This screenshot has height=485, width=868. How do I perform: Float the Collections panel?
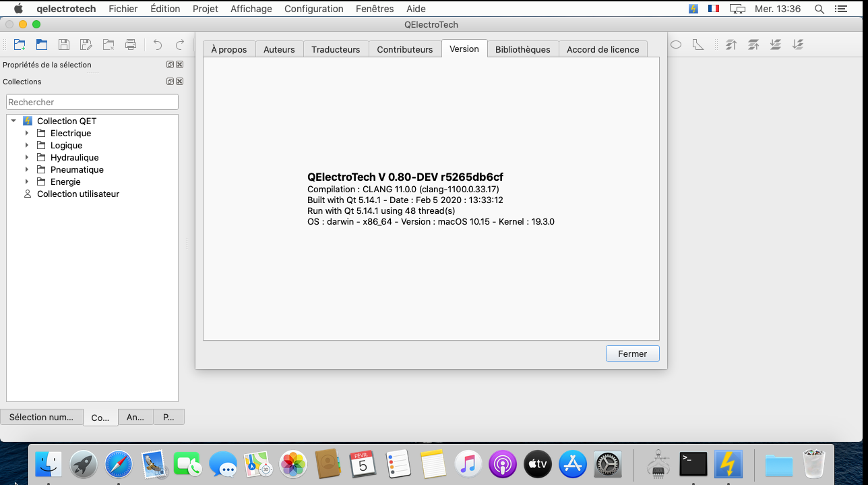(170, 82)
